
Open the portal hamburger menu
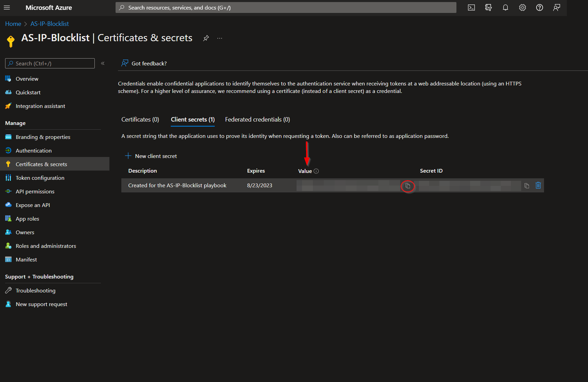coord(7,7)
